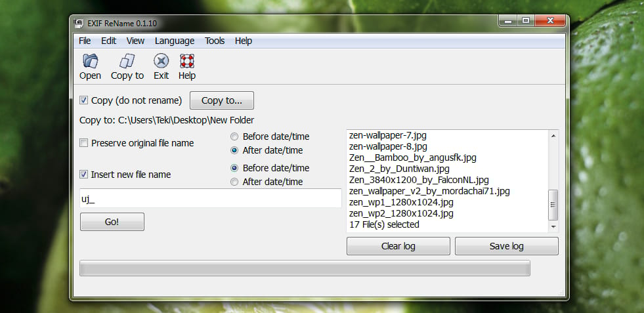Click Zen__Bamboo_by_angusfk.jpg log entry

(x=413, y=157)
